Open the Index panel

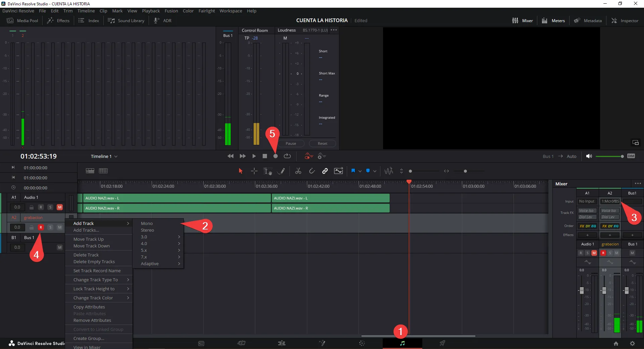point(89,20)
